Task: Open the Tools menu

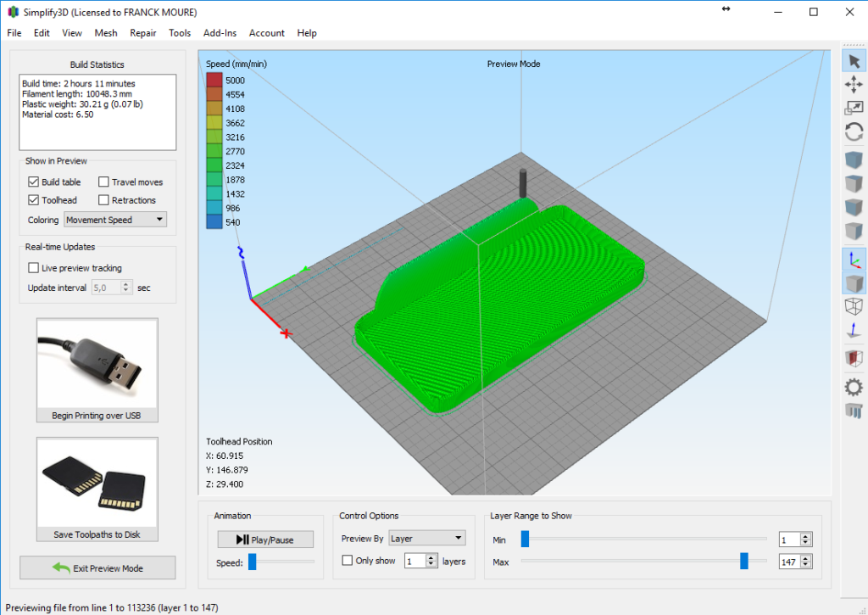Action: (179, 33)
